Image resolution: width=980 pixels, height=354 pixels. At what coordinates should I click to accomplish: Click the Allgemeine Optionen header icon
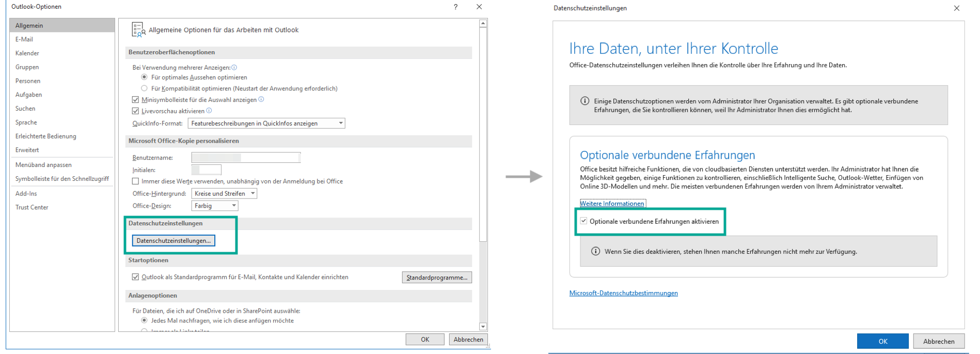click(x=138, y=30)
